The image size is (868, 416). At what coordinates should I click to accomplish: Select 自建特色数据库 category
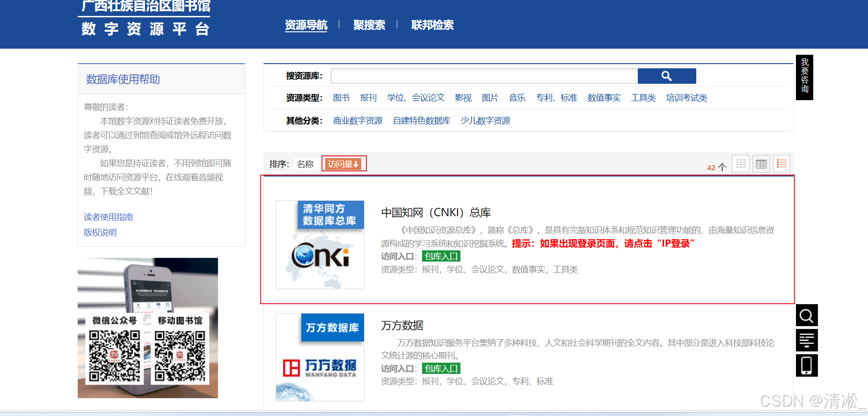click(422, 121)
